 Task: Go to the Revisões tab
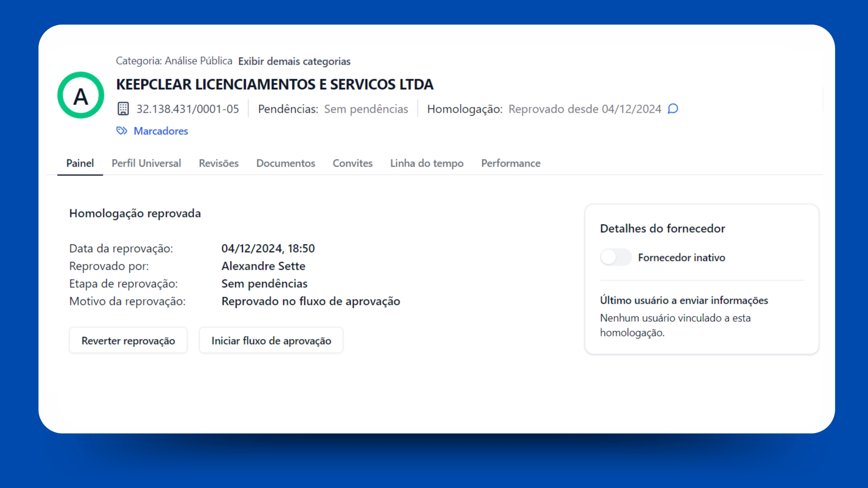coord(219,163)
